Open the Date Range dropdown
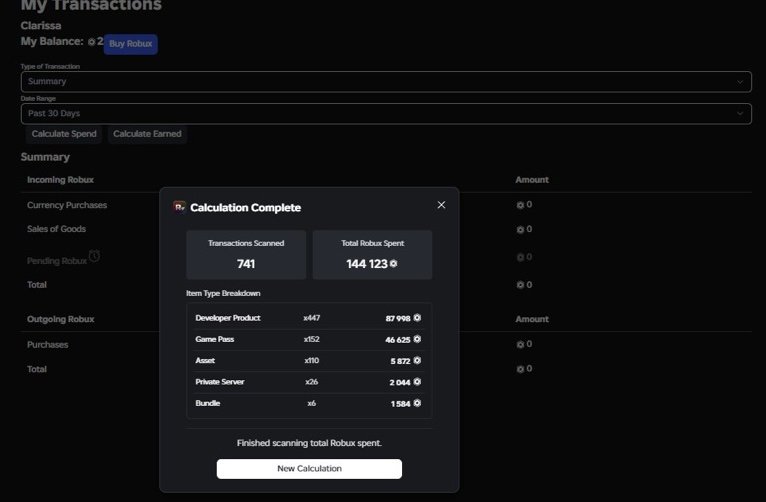This screenshot has width=766, height=502. 386,114
